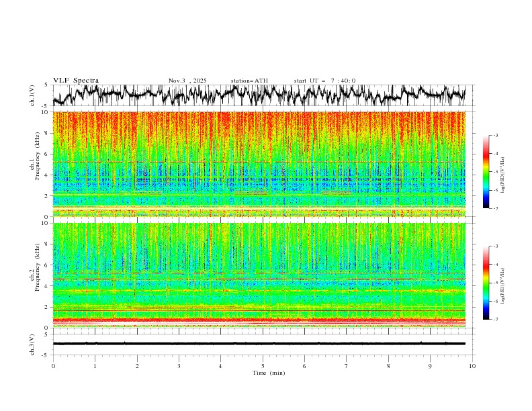532x411 pixels.
Task: Click the '6' kHz tick on ch.2 spectrogram
Action: tap(48, 265)
